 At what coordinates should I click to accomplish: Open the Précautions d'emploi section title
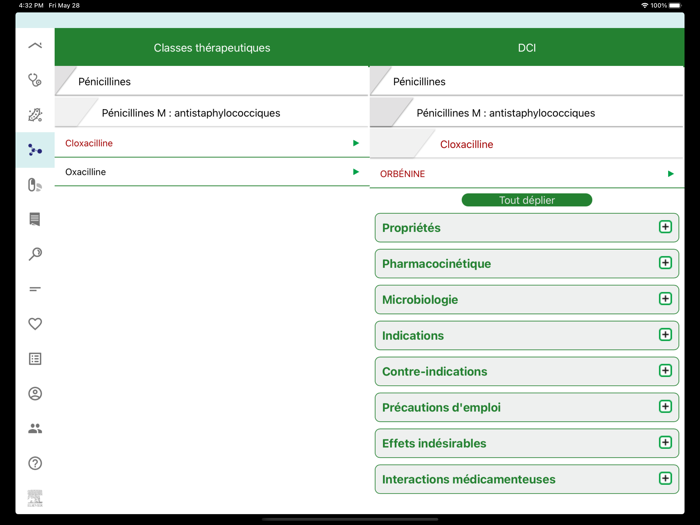point(441,408)
